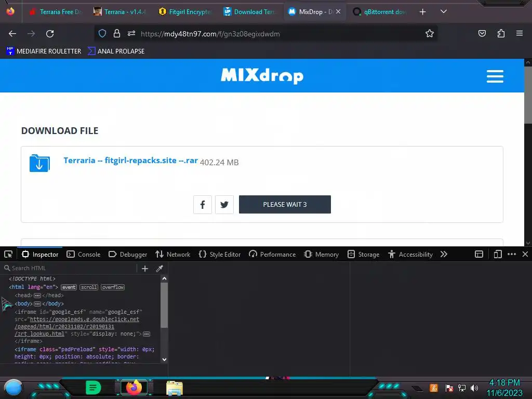Bookmark this page with the star icon
Image resolution: width=532 pixels, height=399 pixels.
[x=430, y=33]
